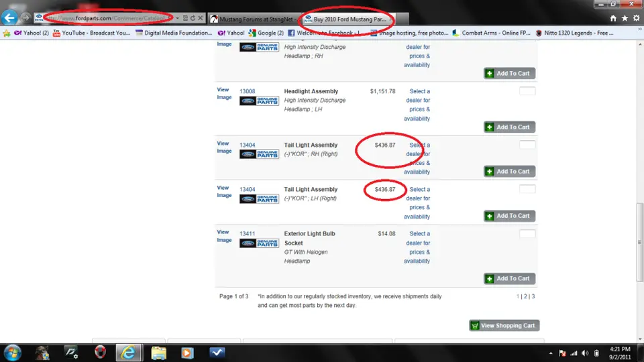Open the first Yahoo! (2) bookmark

32,33
